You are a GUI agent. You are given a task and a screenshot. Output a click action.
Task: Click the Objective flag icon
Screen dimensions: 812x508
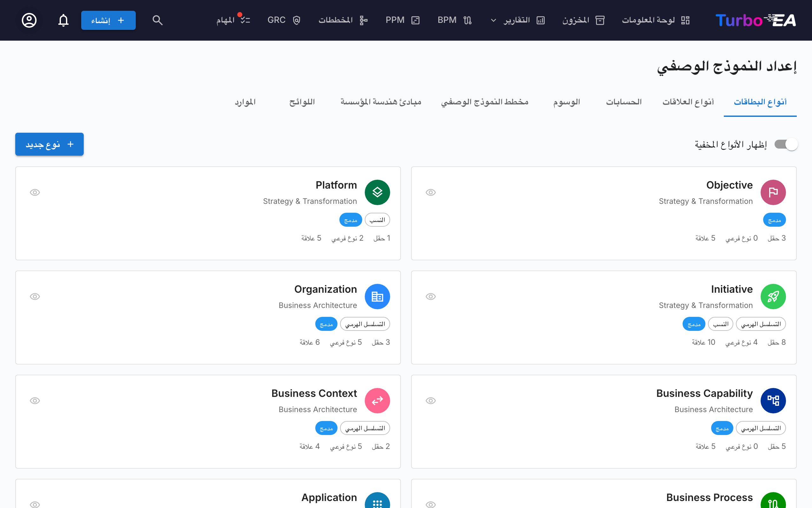coord(773,192)
